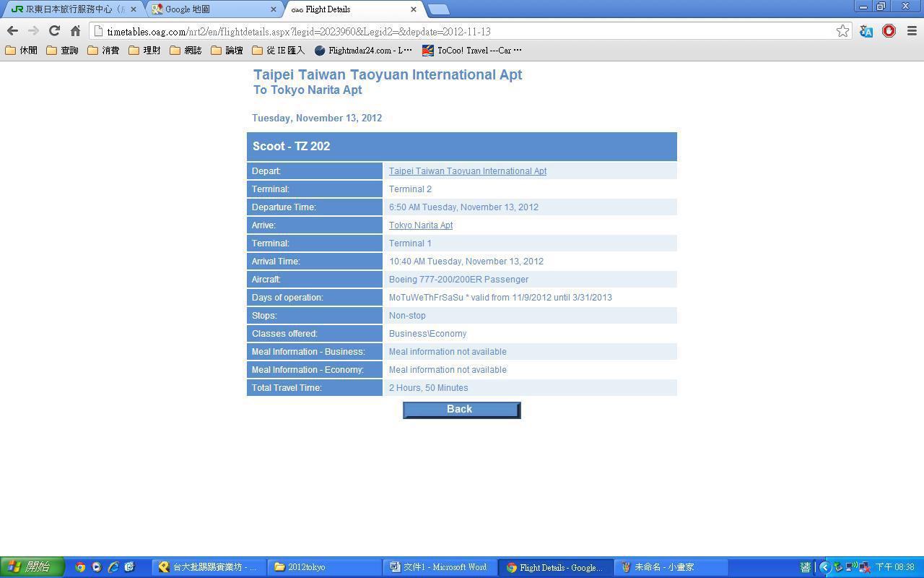Click the 2 Hours, 50 Minutes travel time
The image size is (924, 578).
click(428, 388)
